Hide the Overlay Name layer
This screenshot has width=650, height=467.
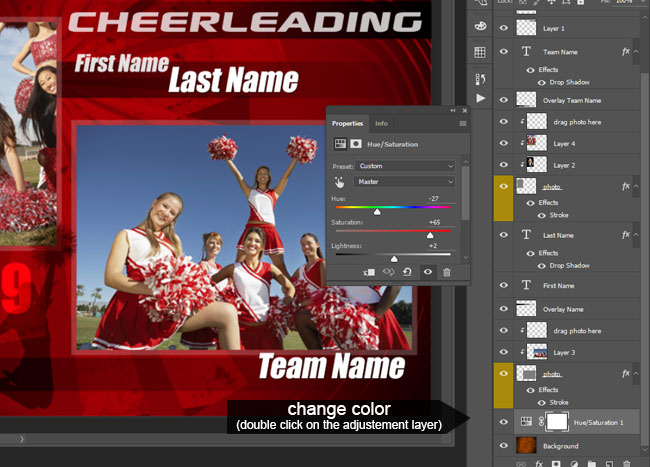(x=504, y=309)
